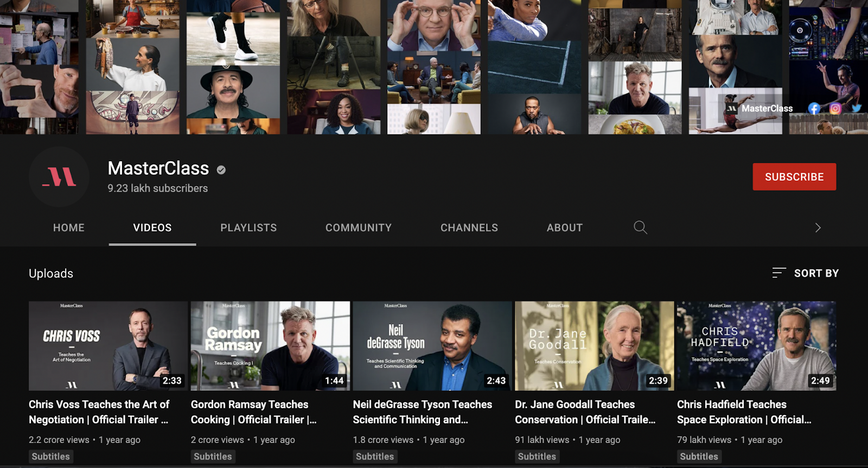Open Facebook link icon in banner

pos(814,109)
